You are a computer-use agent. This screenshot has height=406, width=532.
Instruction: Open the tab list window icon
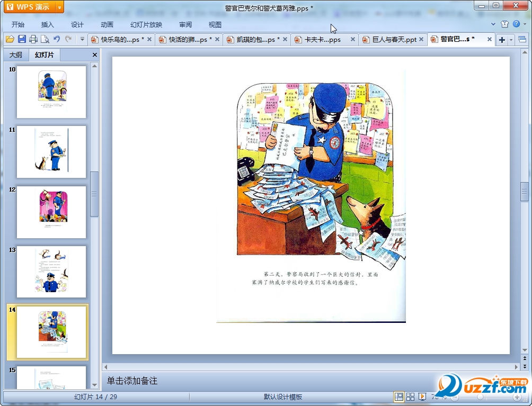point(522,40)
